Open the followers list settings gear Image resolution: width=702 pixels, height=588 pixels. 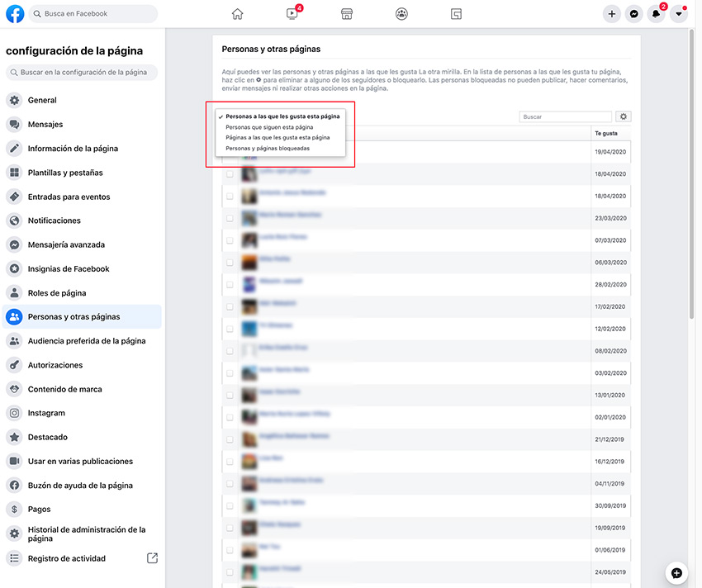[x=624, y=116]
